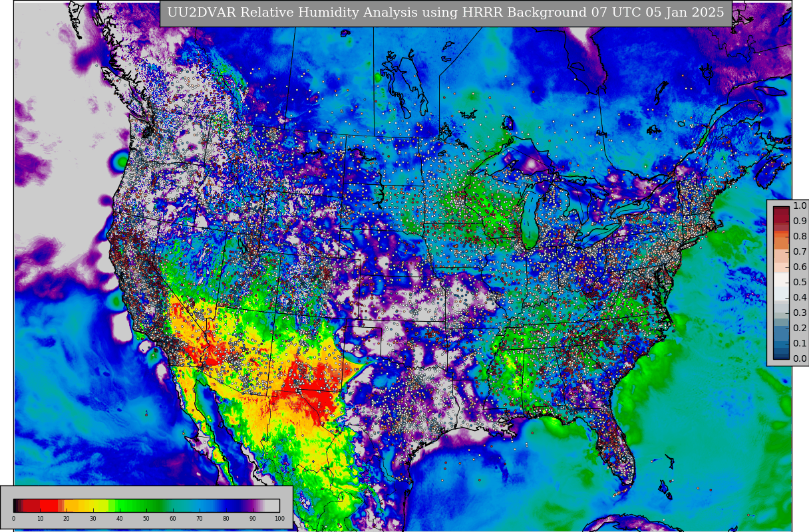Click the 0.9 label on the right colorbar
The width and height of the screenshot is (809, 532).
(x=800, y=221)
